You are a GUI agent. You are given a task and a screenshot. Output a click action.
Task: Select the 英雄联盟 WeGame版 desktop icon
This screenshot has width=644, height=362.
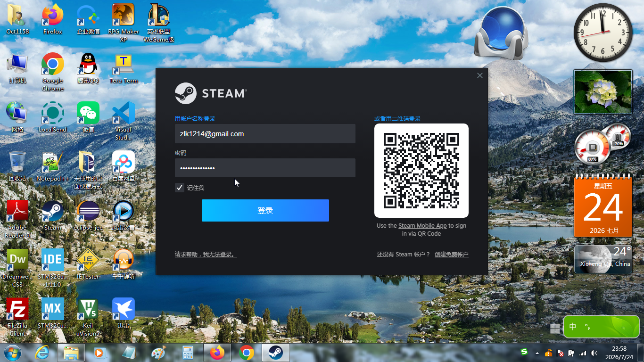coord(159,23)
